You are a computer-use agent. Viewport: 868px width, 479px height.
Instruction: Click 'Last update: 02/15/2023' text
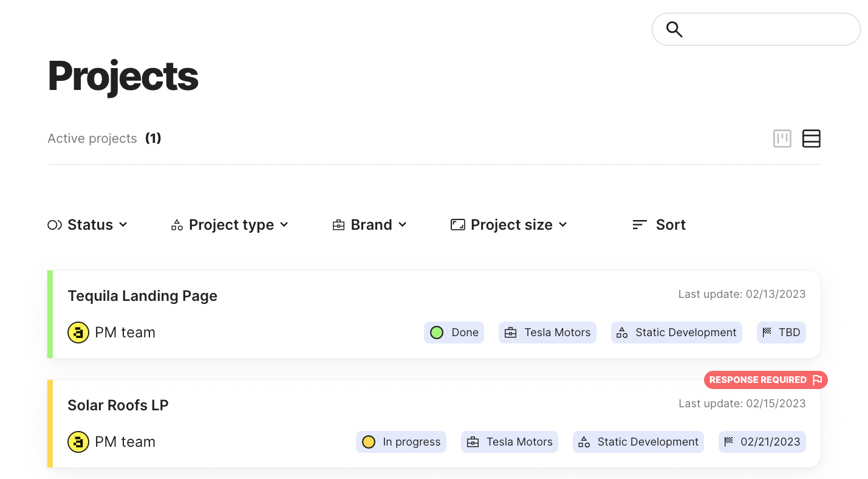point(742,404)
